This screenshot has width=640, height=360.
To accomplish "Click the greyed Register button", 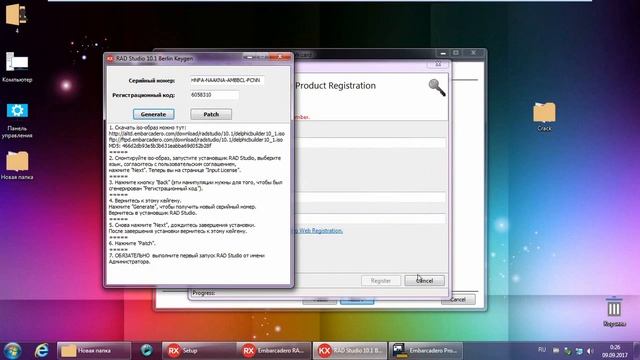I will coord(380,281).
